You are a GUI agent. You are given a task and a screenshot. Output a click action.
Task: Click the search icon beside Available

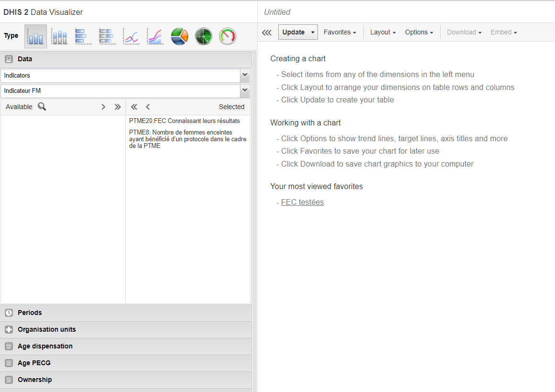click(x=42, y=107)
